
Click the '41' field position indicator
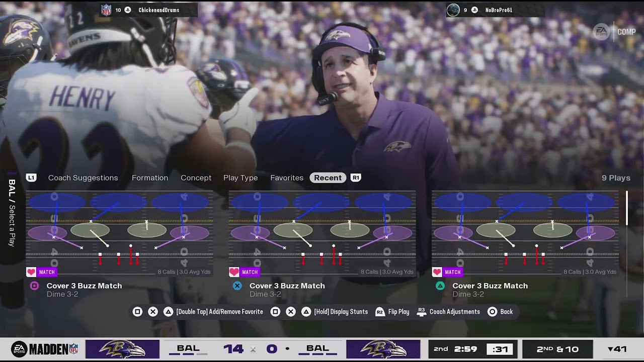tap(617, 349)
